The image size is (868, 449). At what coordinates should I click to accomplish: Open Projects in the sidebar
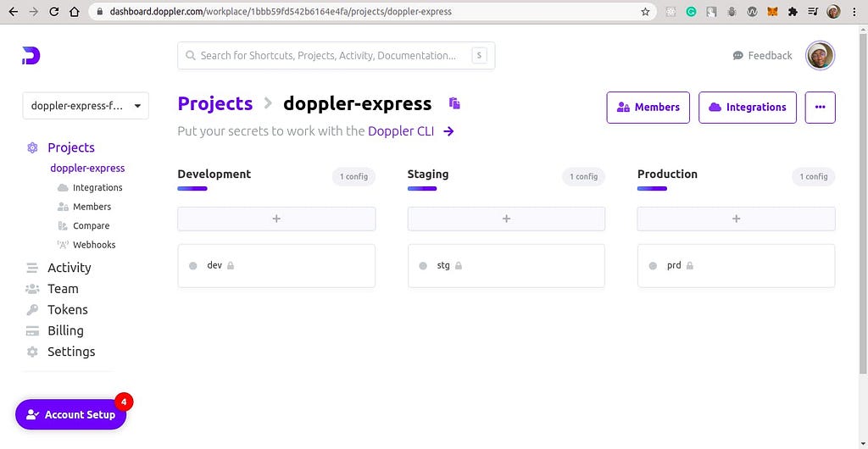click(71, 147)
